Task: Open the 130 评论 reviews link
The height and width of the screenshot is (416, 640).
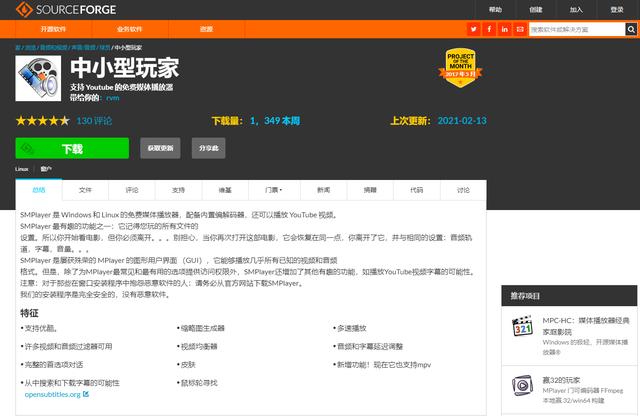Action: point(94,121)
